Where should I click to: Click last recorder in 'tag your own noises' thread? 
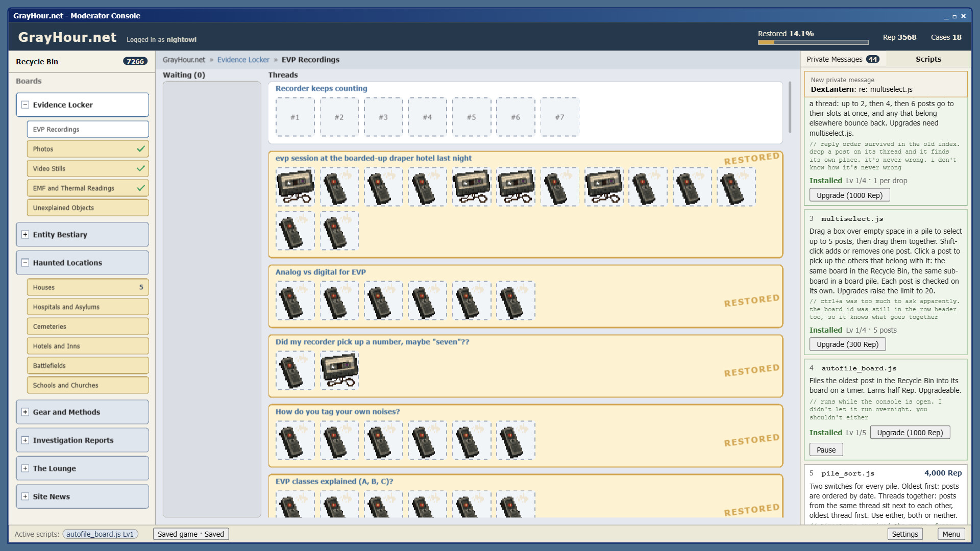516,440
